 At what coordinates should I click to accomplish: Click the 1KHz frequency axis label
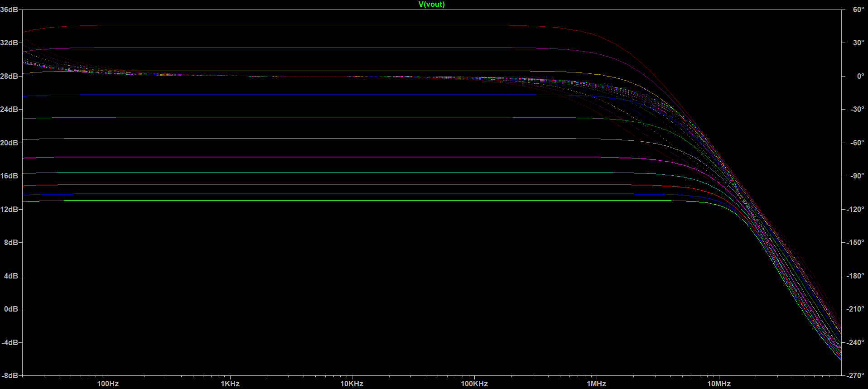click(x=230, y=384)
